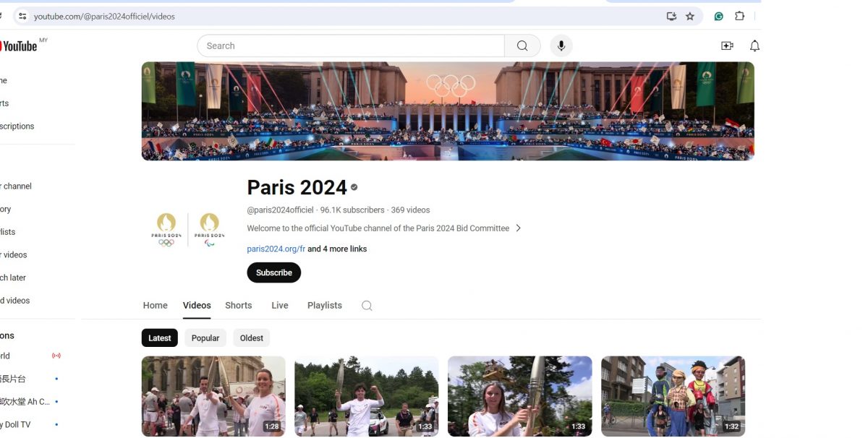Viewport: 868px width, 438px height.
Task: Click the 369 videos text
Action: (x=411, y=210)
